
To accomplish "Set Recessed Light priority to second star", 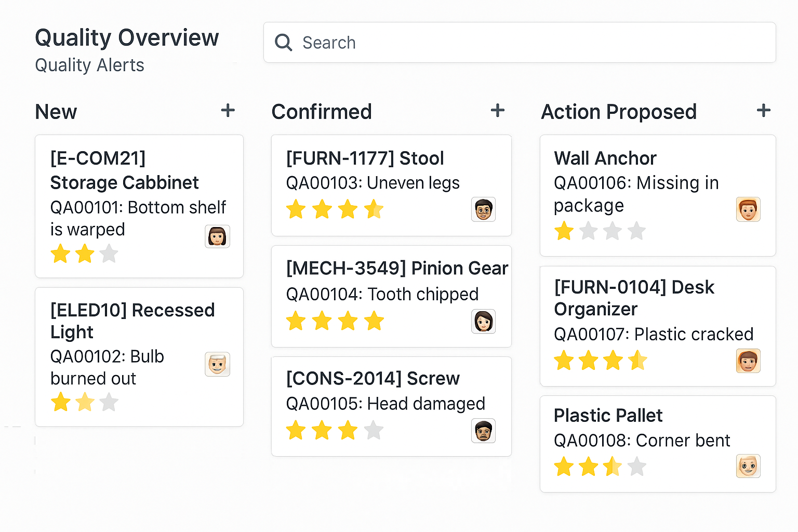I will [x=85, y=402].
